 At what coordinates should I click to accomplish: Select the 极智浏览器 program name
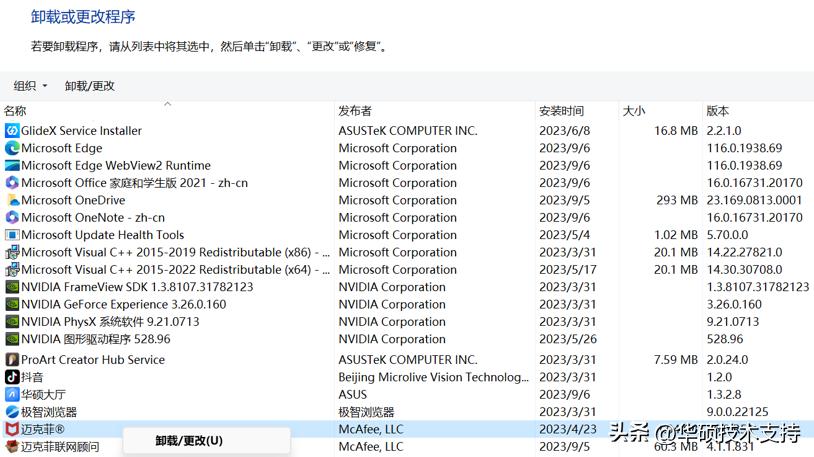49,412
